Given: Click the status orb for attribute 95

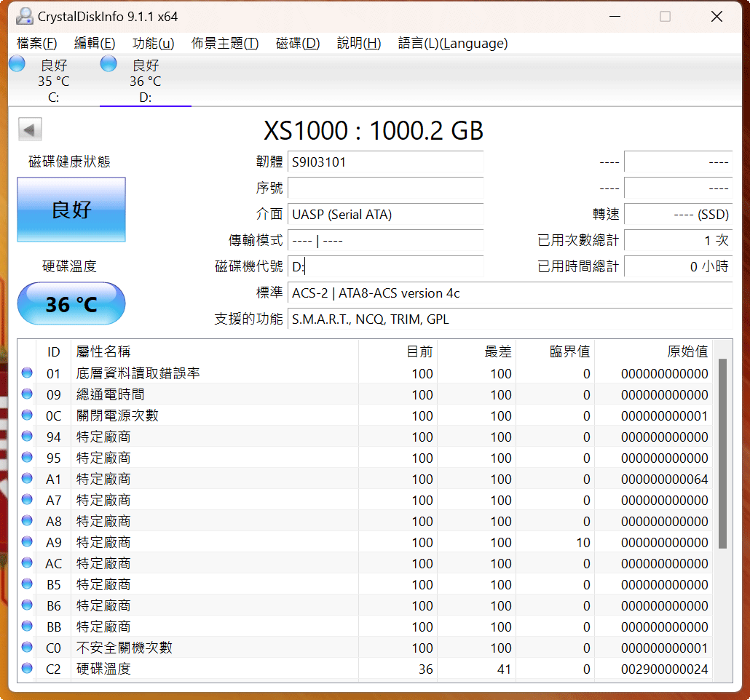Looking at the screenshot, I should coord(27,457).
